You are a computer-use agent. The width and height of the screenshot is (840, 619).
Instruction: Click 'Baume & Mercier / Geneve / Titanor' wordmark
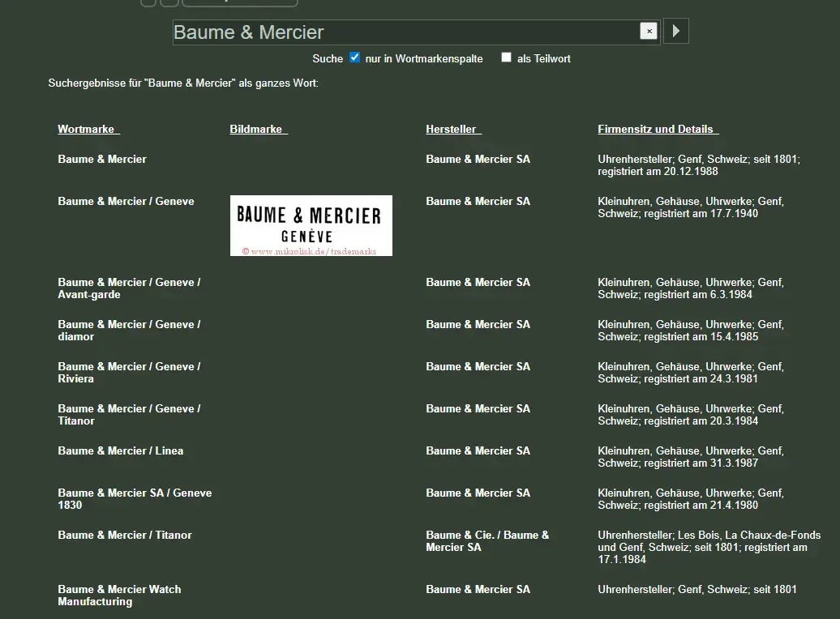pos(129,415)
